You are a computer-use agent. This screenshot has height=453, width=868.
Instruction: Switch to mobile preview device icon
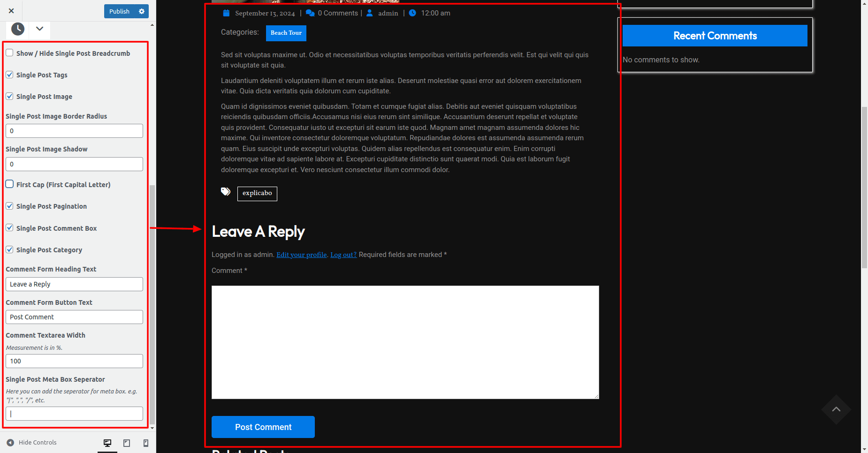click(146, 443)
